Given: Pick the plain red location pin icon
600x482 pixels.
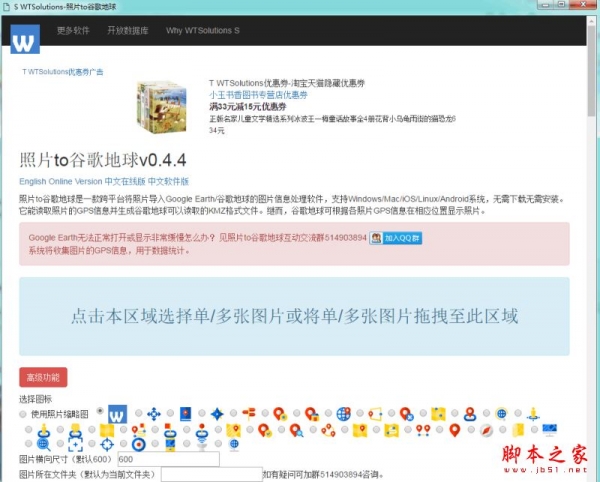Looking at the screenshot, I should [x=455, y=430].
